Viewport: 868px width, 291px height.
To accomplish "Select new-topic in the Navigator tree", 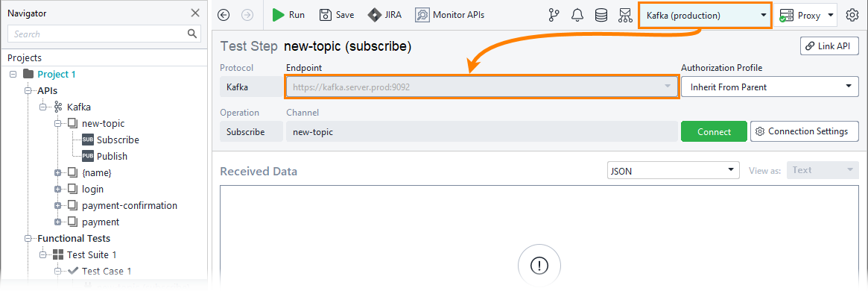I will coord(103,124).
